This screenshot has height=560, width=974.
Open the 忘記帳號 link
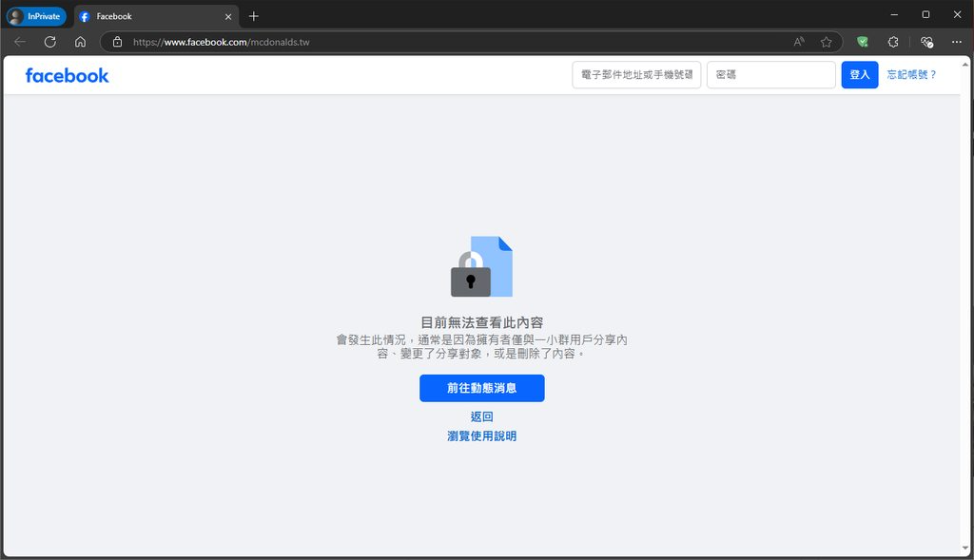point(912,74)
